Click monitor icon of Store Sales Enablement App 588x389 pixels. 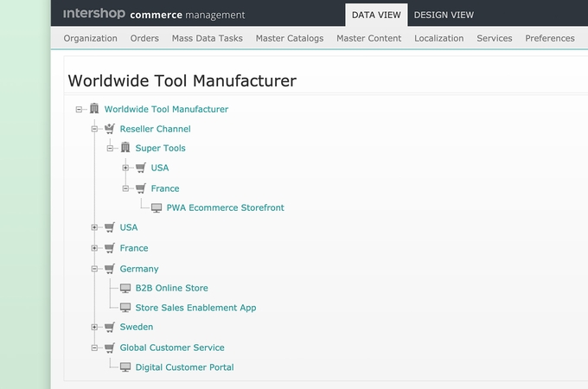pyautogui.click(x=125, y=308)
